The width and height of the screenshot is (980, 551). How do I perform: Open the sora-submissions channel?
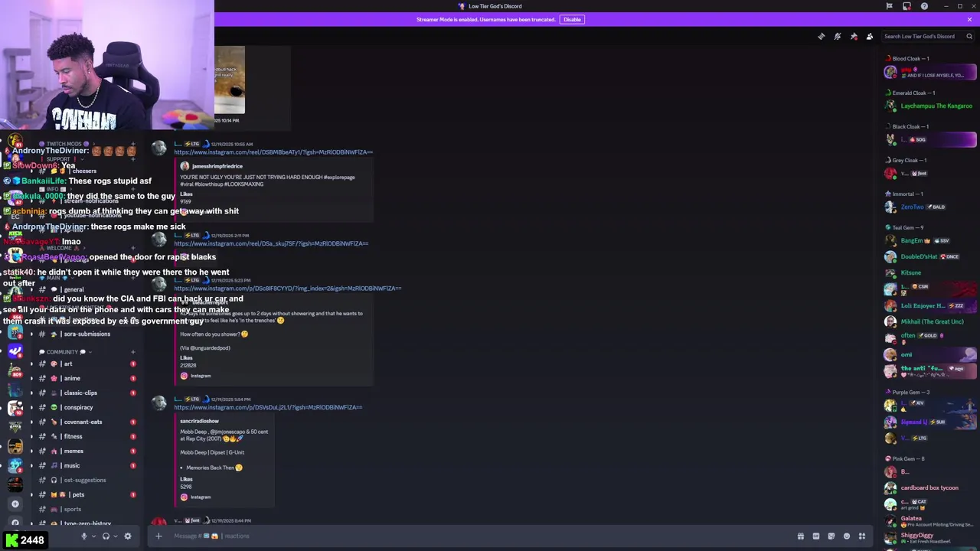coord(84,334)
